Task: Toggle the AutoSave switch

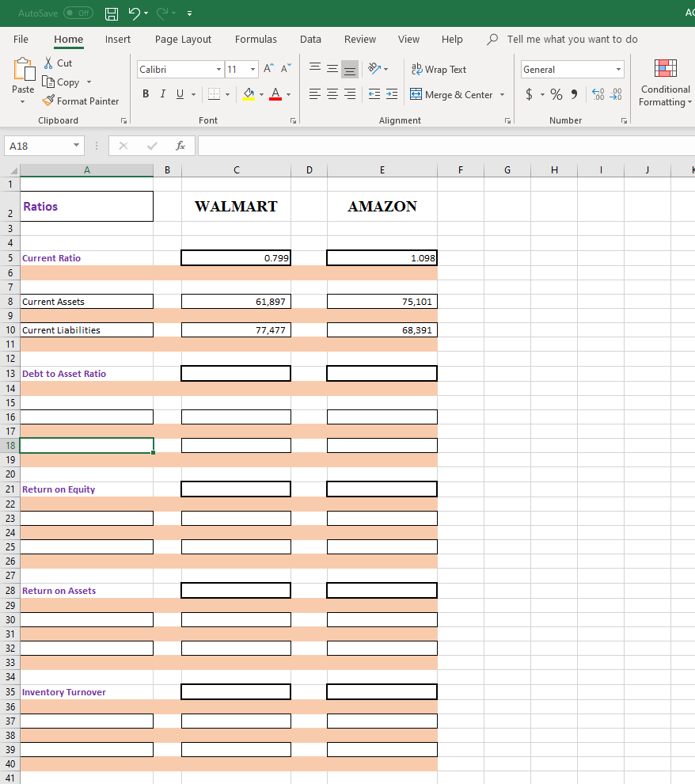Action: click(x=78, y=13)
